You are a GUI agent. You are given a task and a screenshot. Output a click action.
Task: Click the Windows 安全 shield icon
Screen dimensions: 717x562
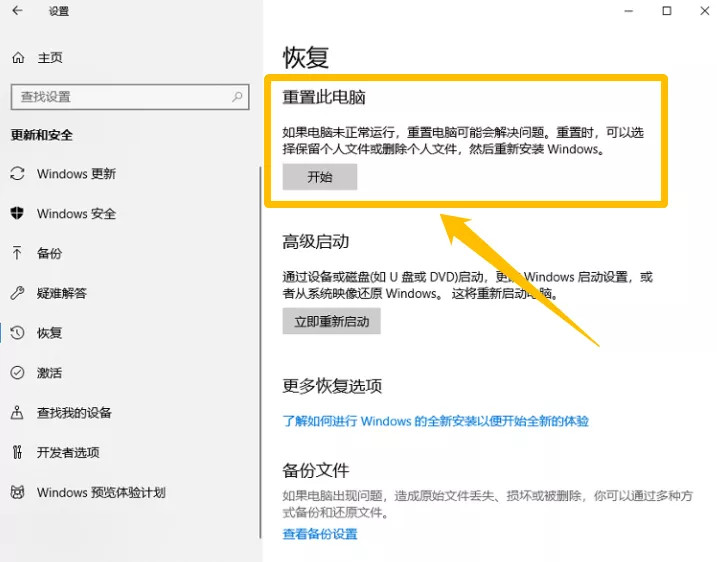17,213
